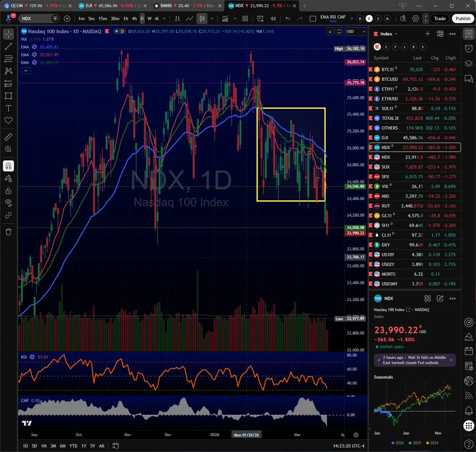The height and width of the screenshot is (452, 476).
Task: Open the heart icons drawing tool
Action: pos(8,120)
